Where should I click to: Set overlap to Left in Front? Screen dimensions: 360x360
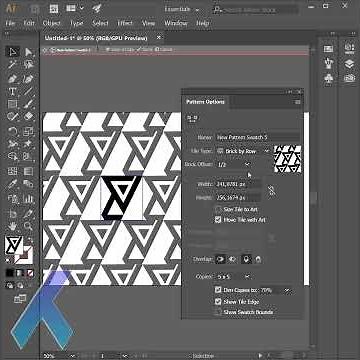(220, 259)
